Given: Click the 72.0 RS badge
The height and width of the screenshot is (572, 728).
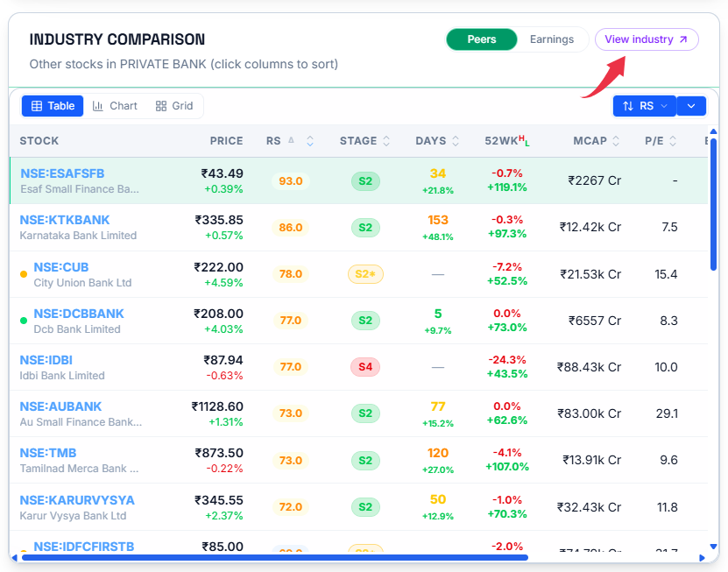Looking at the screenshot, I should pyautogui.click(x=291, y=507).
